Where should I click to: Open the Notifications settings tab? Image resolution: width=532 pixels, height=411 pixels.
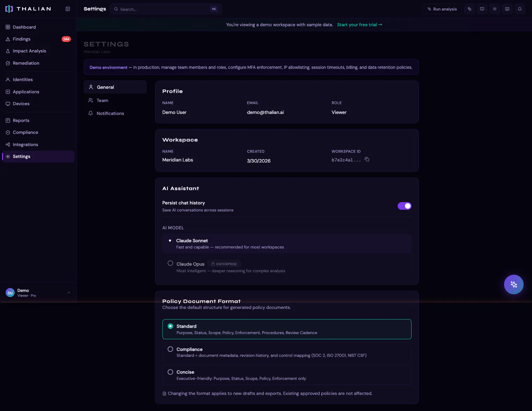[x=115, y=113]
